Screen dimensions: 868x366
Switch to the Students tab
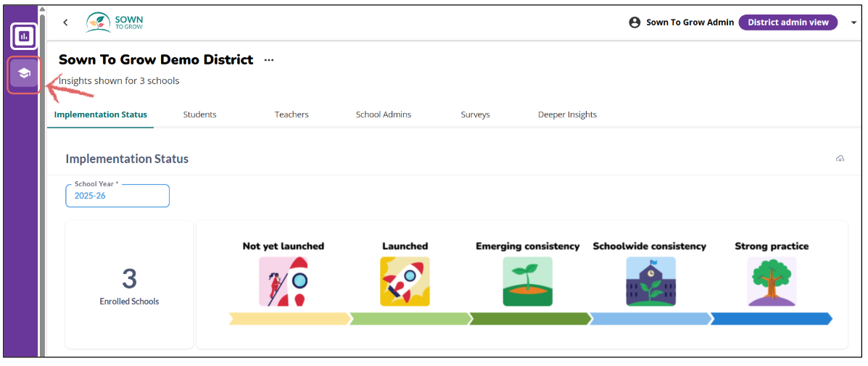(199, 115)
